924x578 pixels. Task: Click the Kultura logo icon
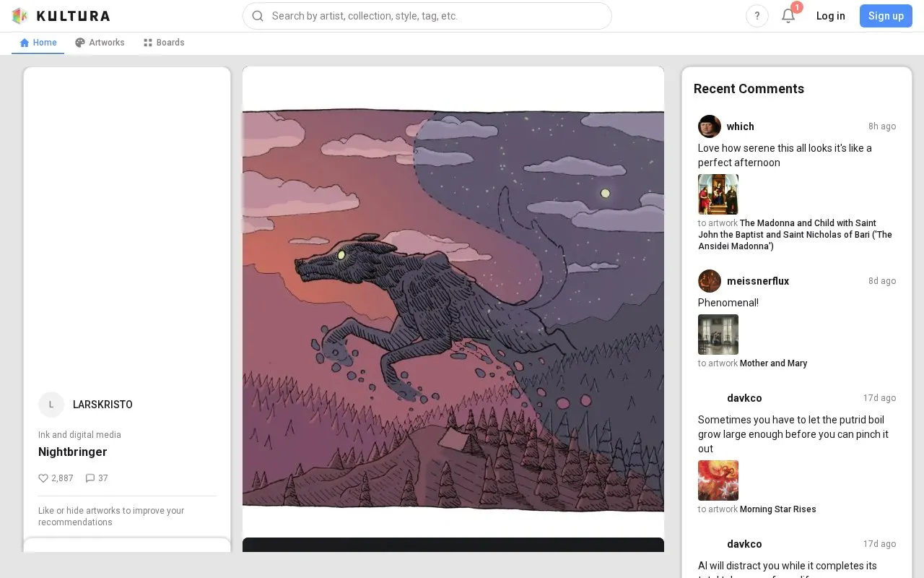20,16
